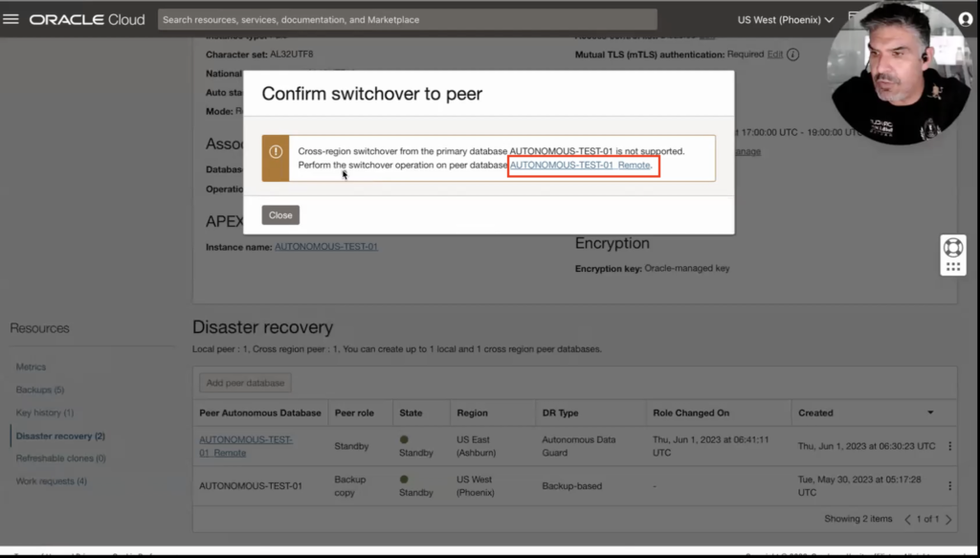Viewport: 980px width, 558px height.
Task: Open the hamburger navigation menu
Action: (x=11, y=19)
